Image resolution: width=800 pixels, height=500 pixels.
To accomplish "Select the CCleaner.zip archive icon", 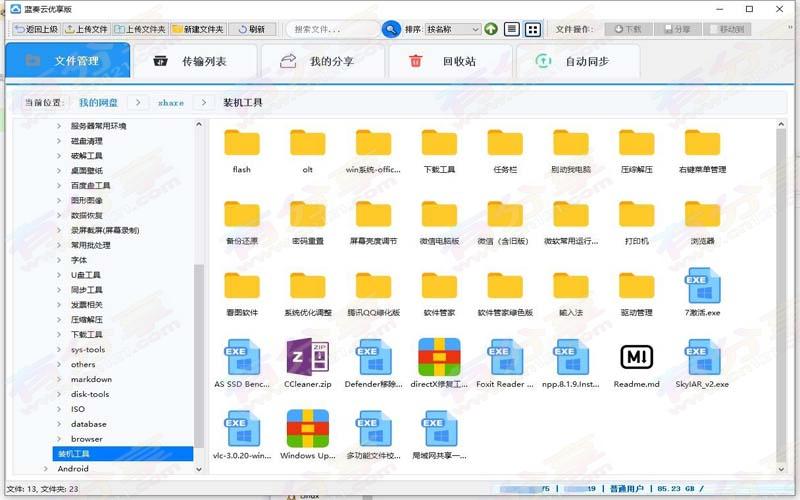I will coord(307,357).
